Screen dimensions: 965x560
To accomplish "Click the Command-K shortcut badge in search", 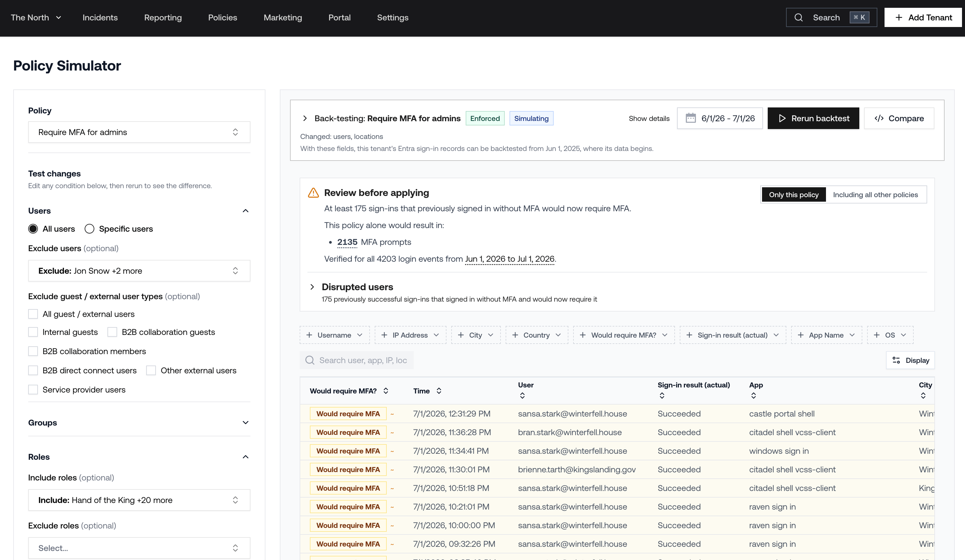I will tap(859, 18).
